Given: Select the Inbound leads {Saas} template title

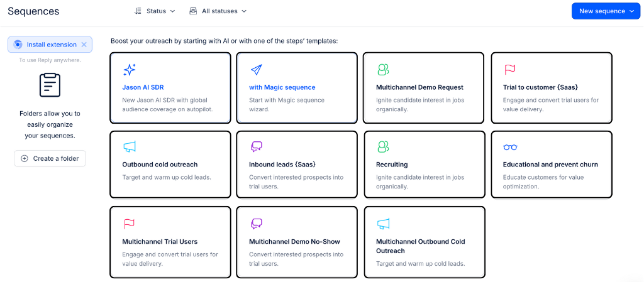Looking at the screenshot, I should pos(282,165).
